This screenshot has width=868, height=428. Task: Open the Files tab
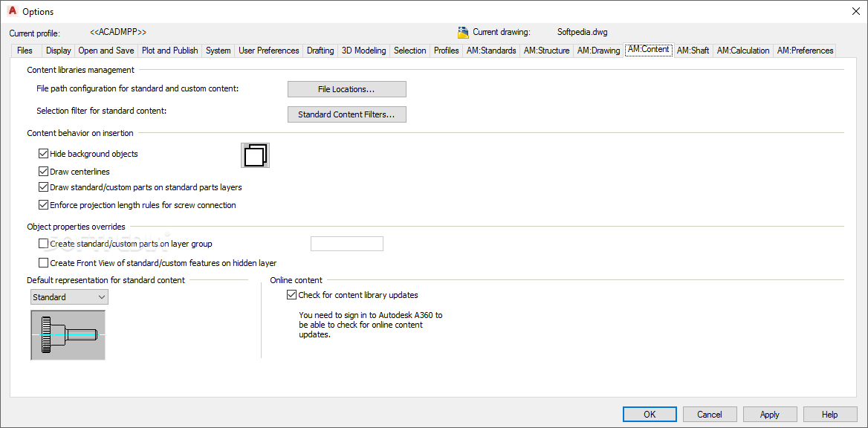pyautogui.click(x=25, y=51)
